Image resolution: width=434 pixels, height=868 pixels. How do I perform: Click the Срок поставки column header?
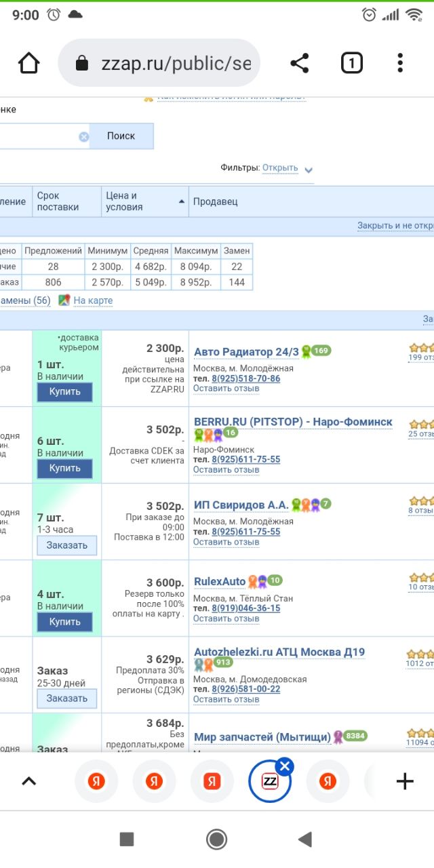pyautogui.click(x=67, y=201)
